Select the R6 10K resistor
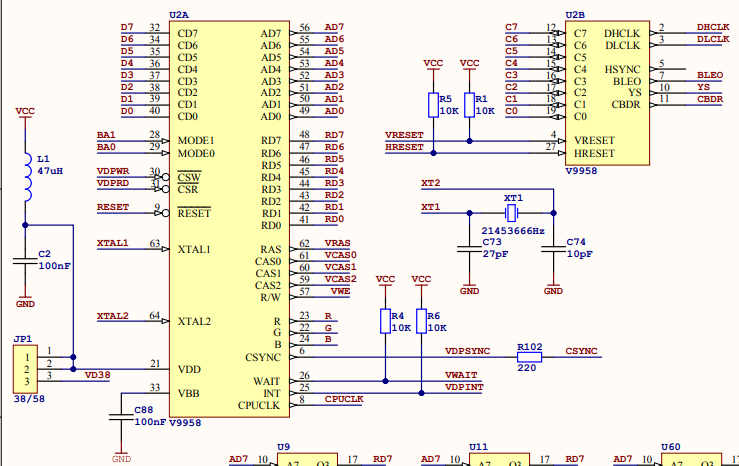The image size is (739, 466). tap(421, 321)
